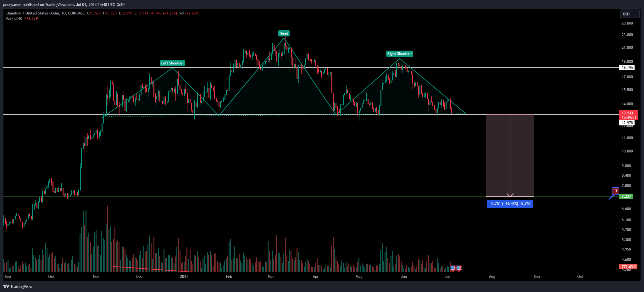The image size is (644, 292).
Task: Click the '6.100' price axis label
Action: (x=626, y=220)
